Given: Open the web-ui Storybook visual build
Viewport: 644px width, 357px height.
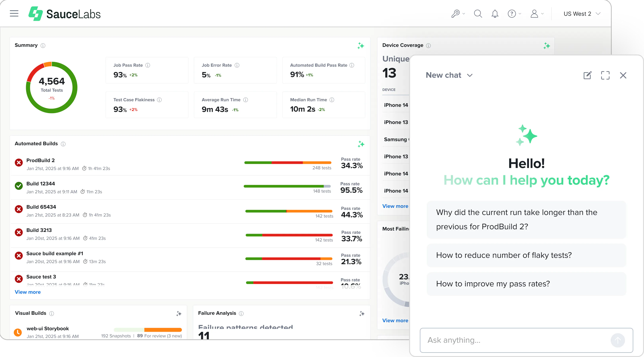Looking at the screenshot, I should [x=48, y=328].
